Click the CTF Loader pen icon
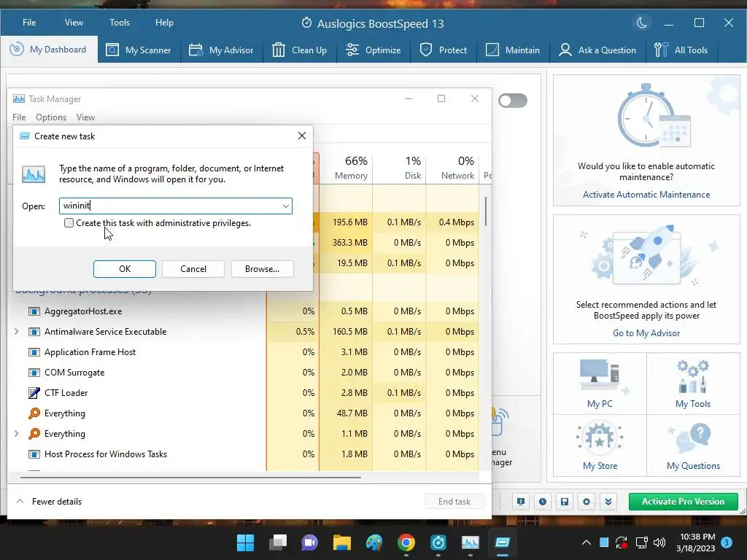The height and width of the screenshot is (560, 747). (x=34, y=393)
